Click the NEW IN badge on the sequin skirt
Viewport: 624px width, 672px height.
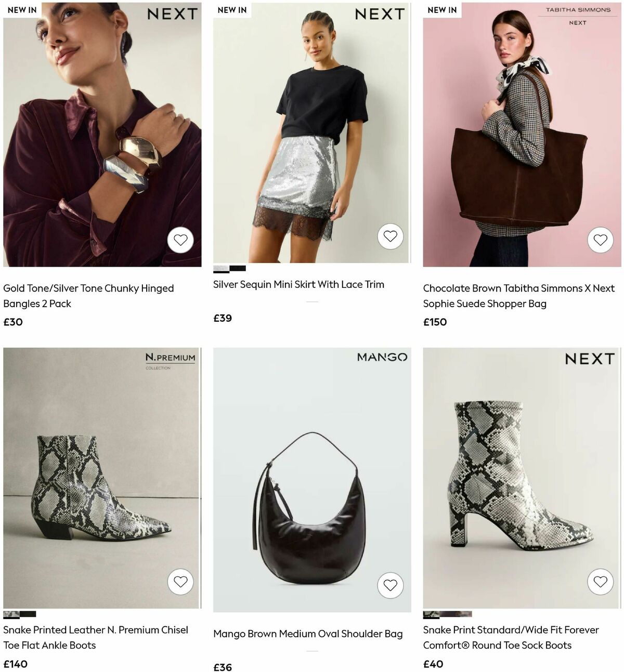[x=231, y=9]
